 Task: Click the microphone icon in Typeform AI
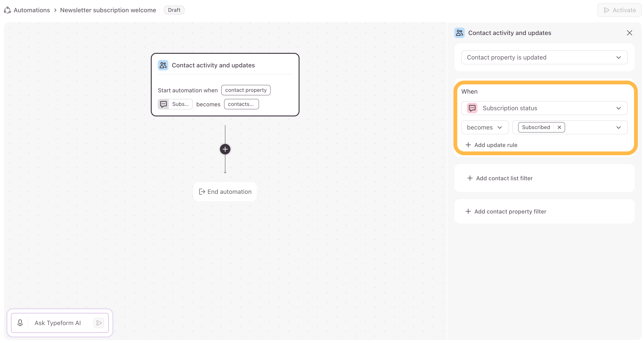pyautogui.click(x=20, y=323)
